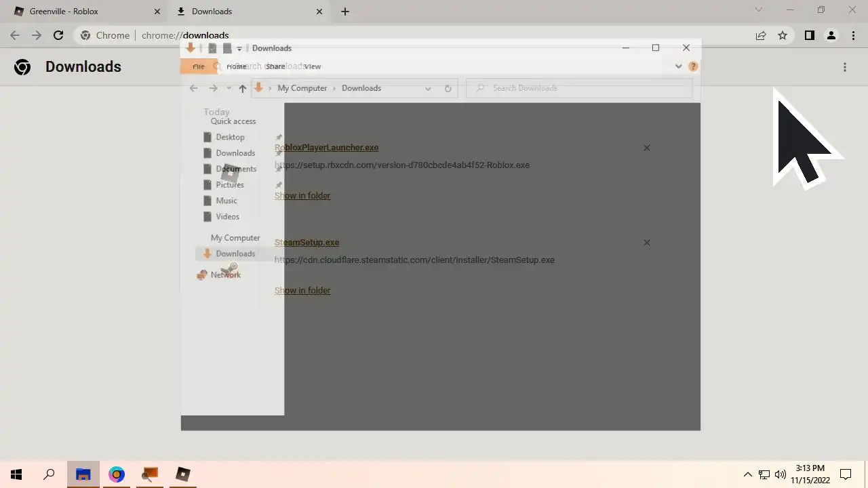Image resolution: width=868 pixels, height=488 pixels.
Task: Open the Roblox app on the taskbar
Action: point(183,474)
